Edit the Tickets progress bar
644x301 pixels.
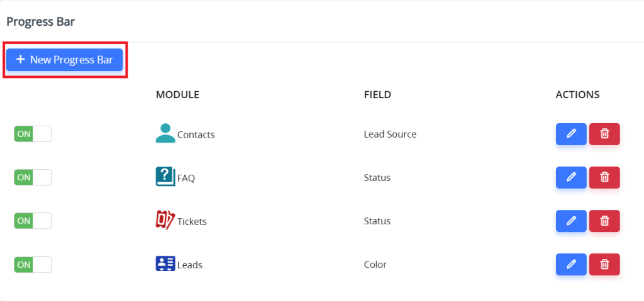coord(571,221)
